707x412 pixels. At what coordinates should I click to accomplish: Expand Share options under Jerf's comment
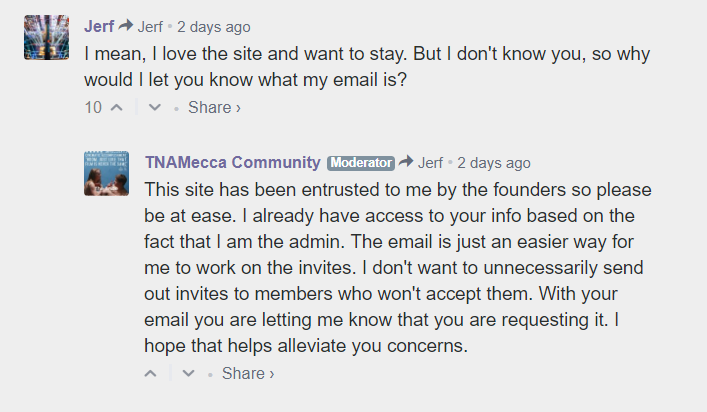point(214,107)
